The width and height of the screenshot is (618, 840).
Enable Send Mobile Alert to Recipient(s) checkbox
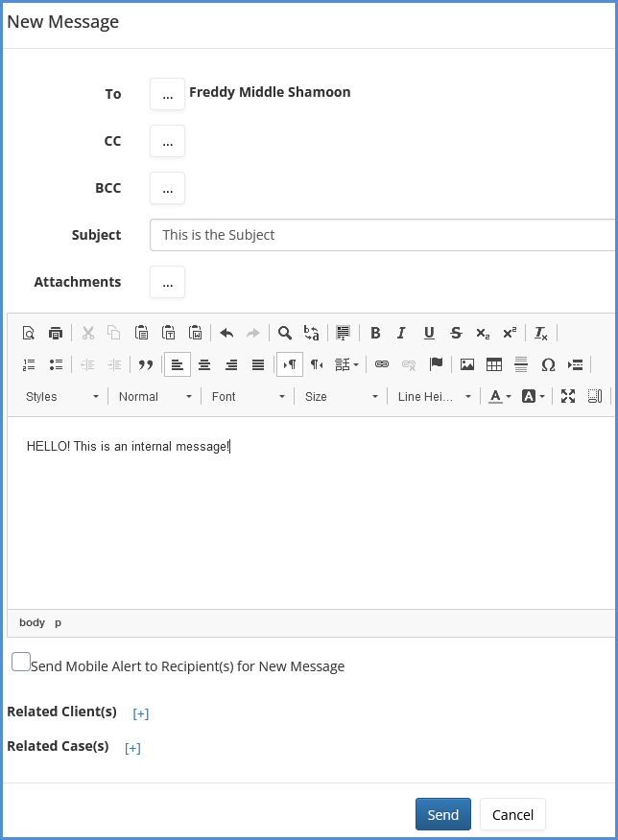(x=20, y=662)
